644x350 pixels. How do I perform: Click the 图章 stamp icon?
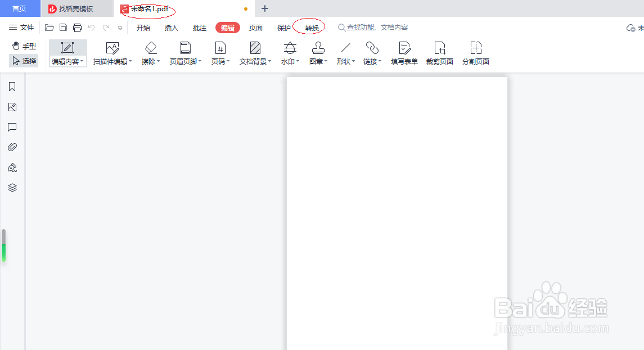coord(318,48)
